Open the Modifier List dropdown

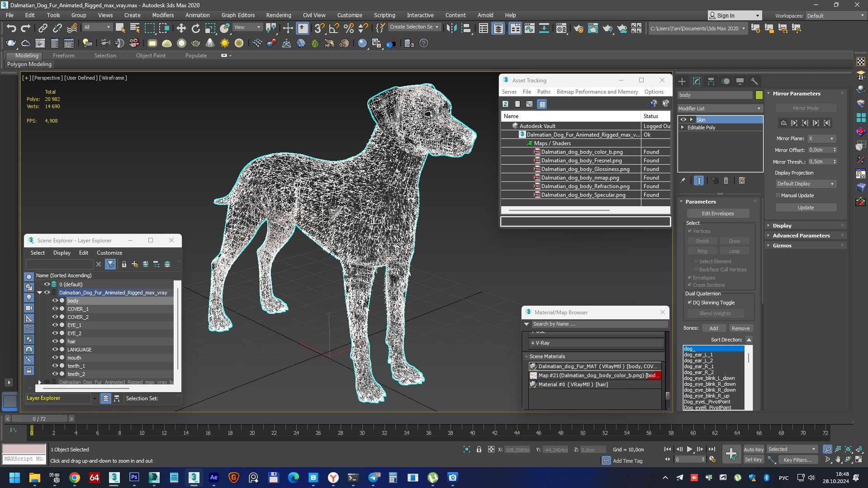click(720, 109)
